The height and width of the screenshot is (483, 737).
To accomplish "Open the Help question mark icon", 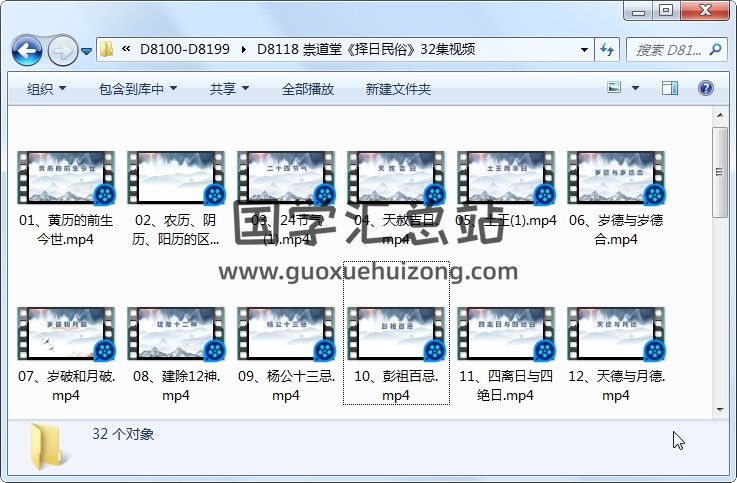I will [x=705, y=89].
